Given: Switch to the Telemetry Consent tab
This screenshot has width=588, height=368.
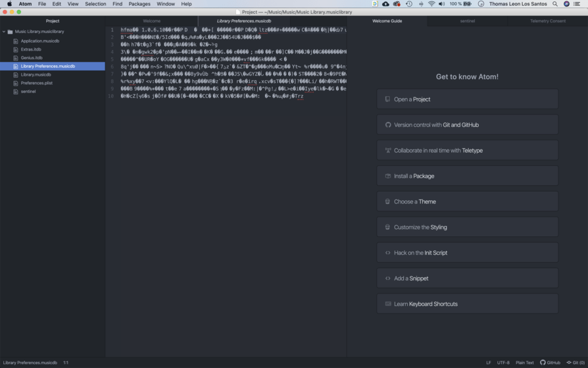Looking at the screenshot, I should (x=547, y=21).
